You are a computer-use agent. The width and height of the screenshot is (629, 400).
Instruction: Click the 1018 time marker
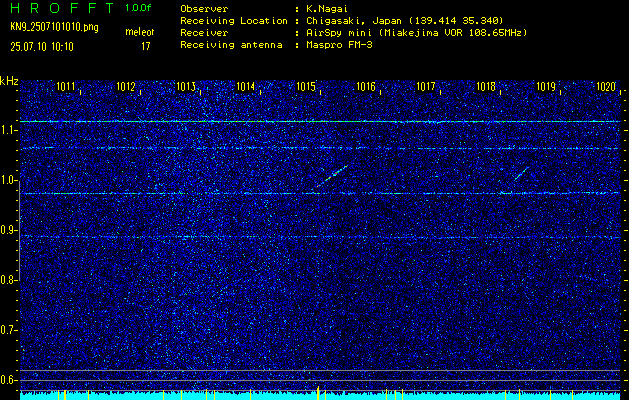tap(486, 86)
